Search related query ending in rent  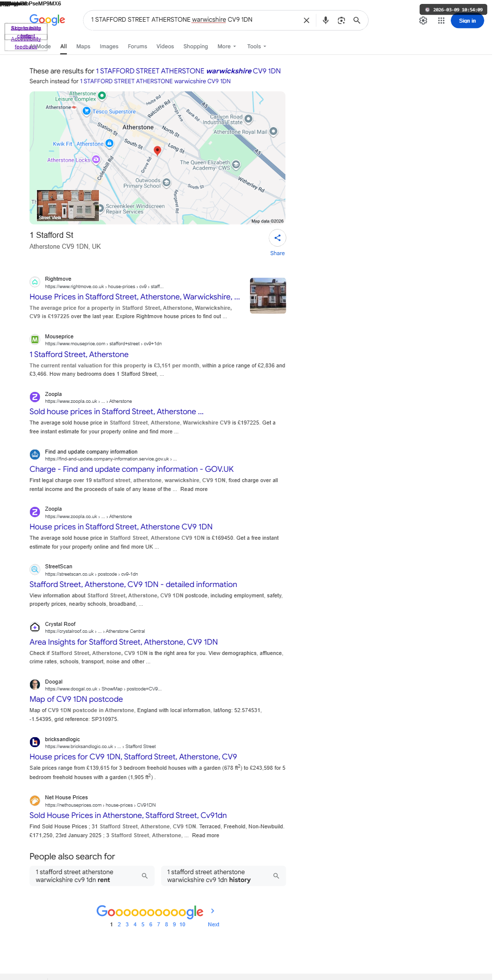coord(92,876)
